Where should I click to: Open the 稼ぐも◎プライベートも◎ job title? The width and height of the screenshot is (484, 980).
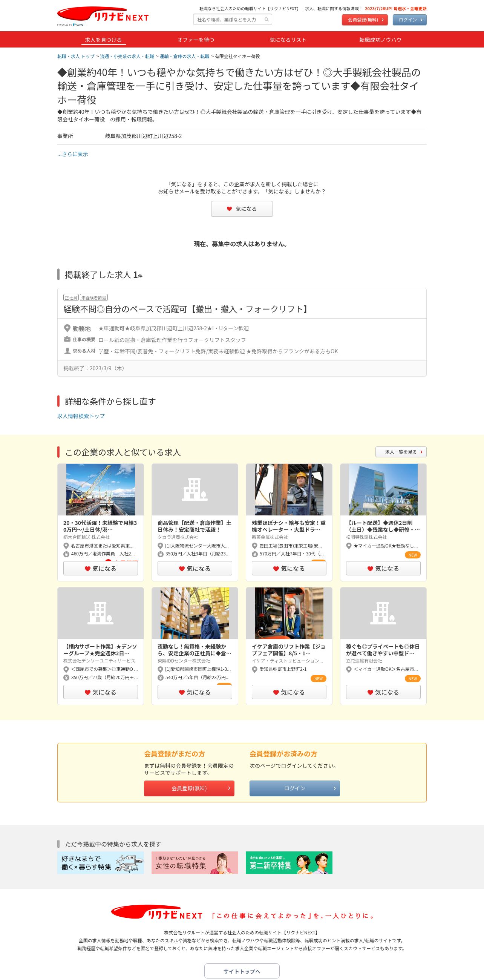(x=383, y=650)
